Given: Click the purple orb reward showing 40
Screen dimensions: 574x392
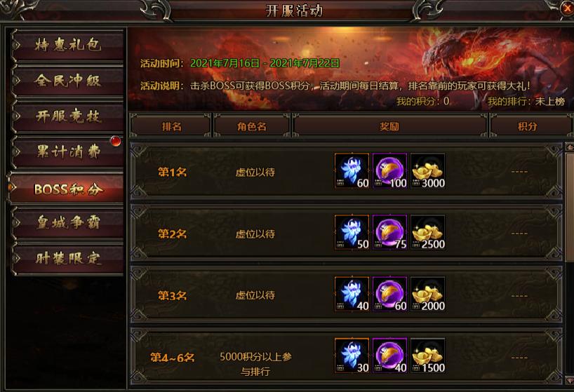Looking at the screenshot, I should [390, 356].
